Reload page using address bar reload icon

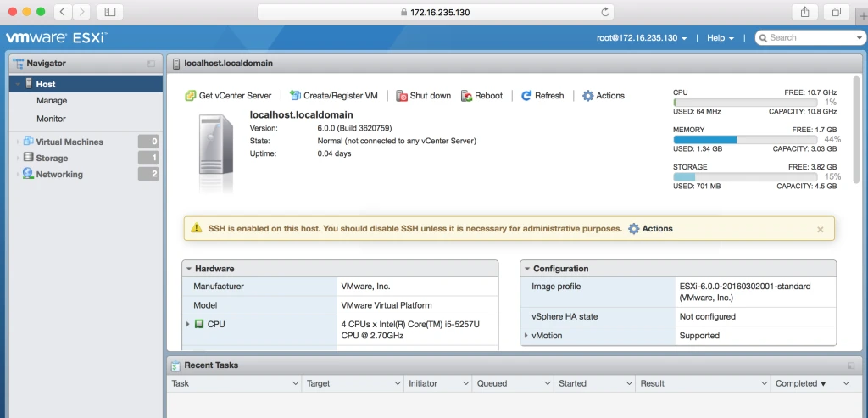pyautogui.click(x=605, y=12)
